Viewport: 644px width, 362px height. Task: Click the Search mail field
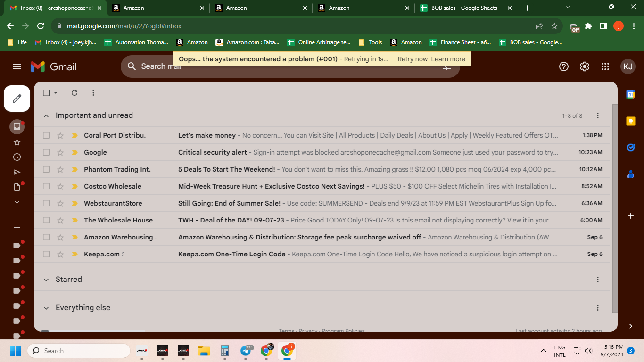click(290, 66)
